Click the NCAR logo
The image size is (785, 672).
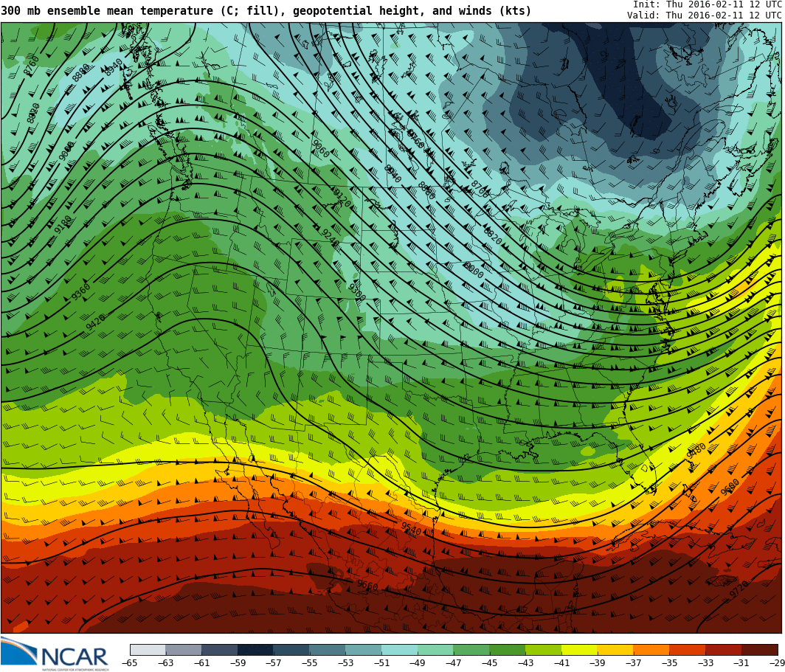tap(54, 654)
